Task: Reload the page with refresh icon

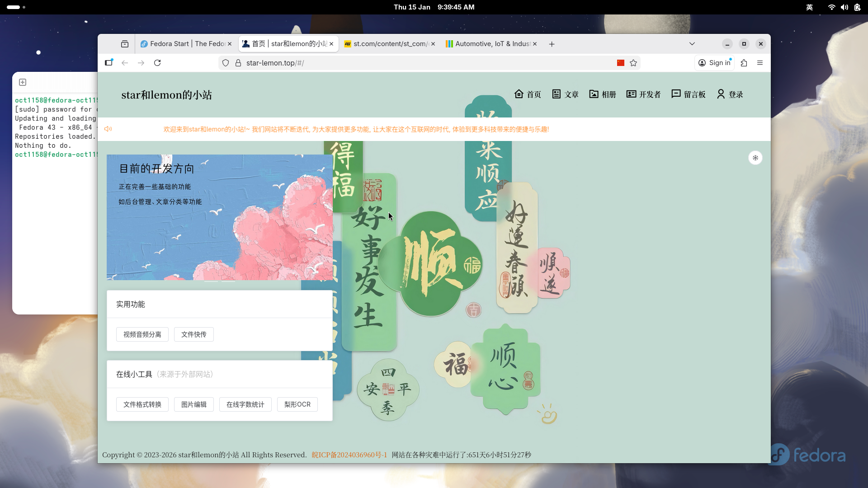Action: [157, 63]
